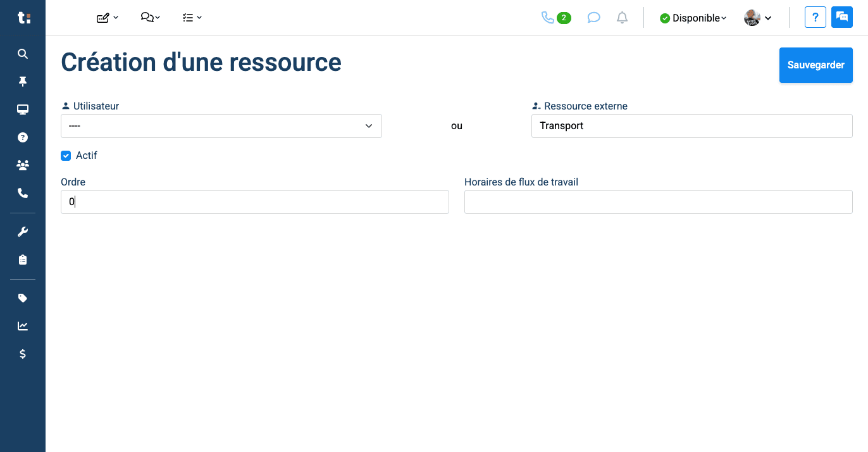Screen dimensions: 868x452
Task: Uncheck the Actif checkbox
Action: 66,156
